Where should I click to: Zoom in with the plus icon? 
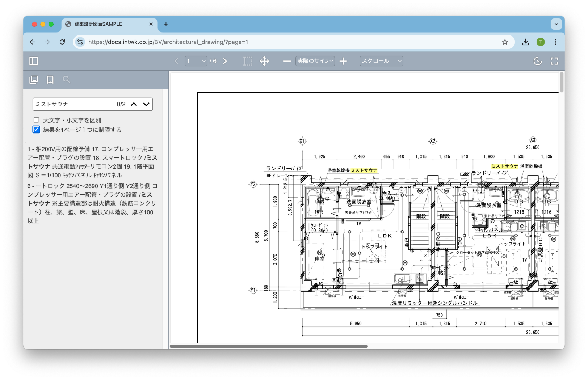click(x=343, y=61)
